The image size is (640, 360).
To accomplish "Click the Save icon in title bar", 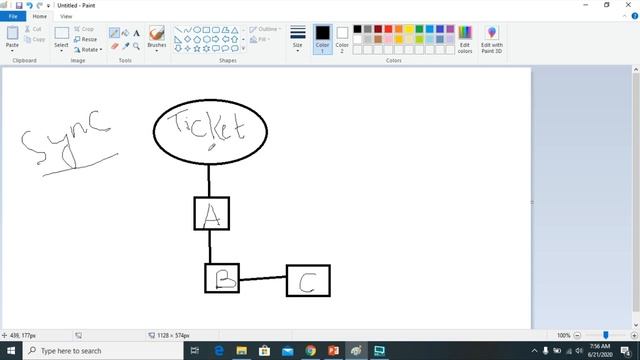I will click(19, 5).
